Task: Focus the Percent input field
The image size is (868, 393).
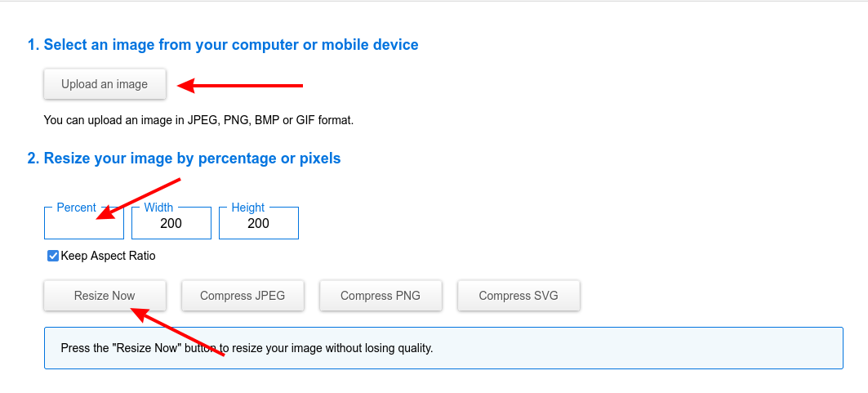Action: coord(83,224)
